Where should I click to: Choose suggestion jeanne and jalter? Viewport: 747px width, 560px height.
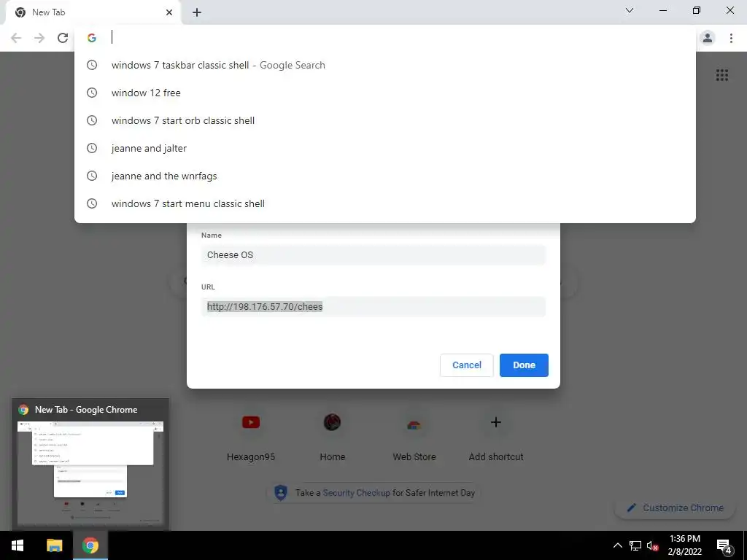pyautogui.click(x=385, y=148)
